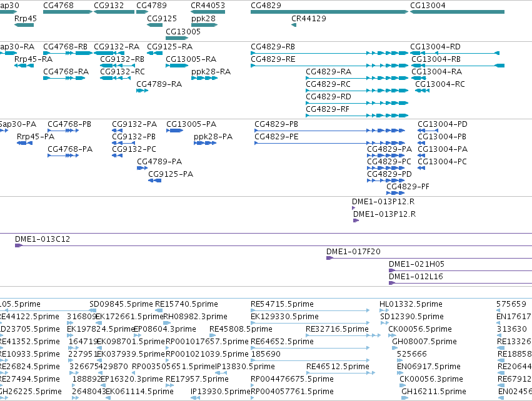The height and width of the screenshot is (401, 532).
Task: Click EST RE17957.5prime
Action: click(197, 379)
